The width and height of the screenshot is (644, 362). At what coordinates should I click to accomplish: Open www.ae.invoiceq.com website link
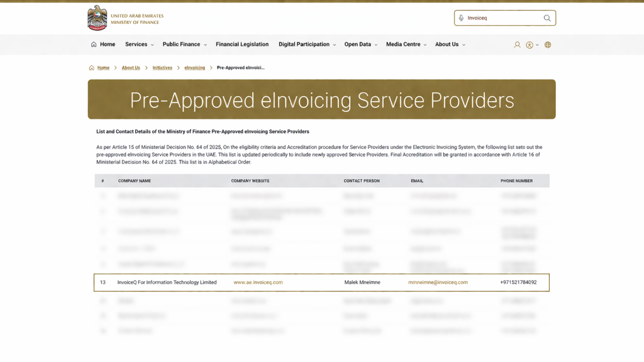[258, 282]
